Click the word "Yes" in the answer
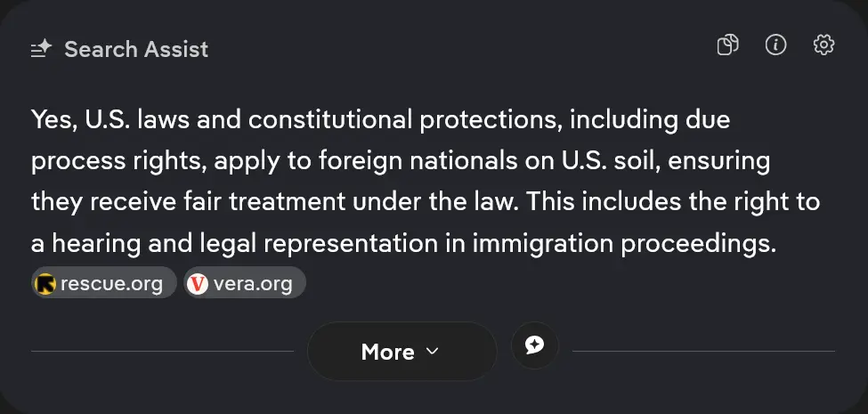Screen dimensions: 868x414 click(x=53, y=119)
